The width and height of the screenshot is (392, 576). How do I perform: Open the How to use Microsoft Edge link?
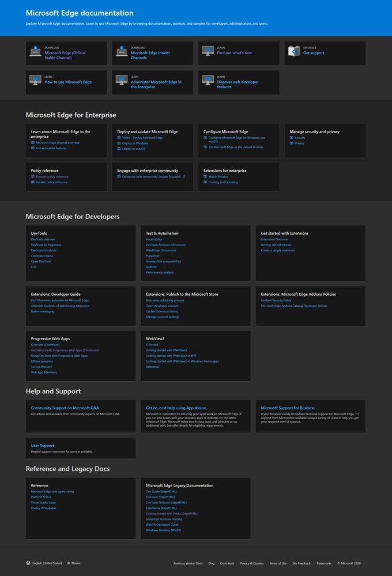68,82
